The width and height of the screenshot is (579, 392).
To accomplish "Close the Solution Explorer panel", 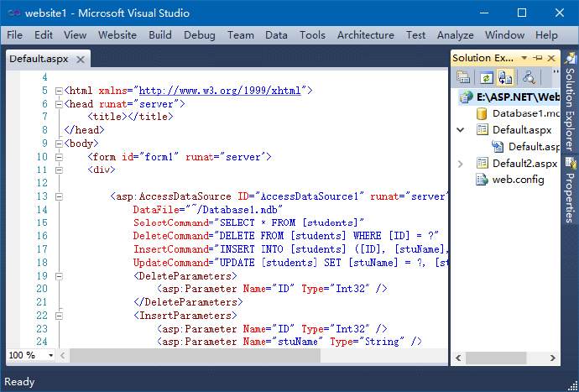I will coord(551,58).
